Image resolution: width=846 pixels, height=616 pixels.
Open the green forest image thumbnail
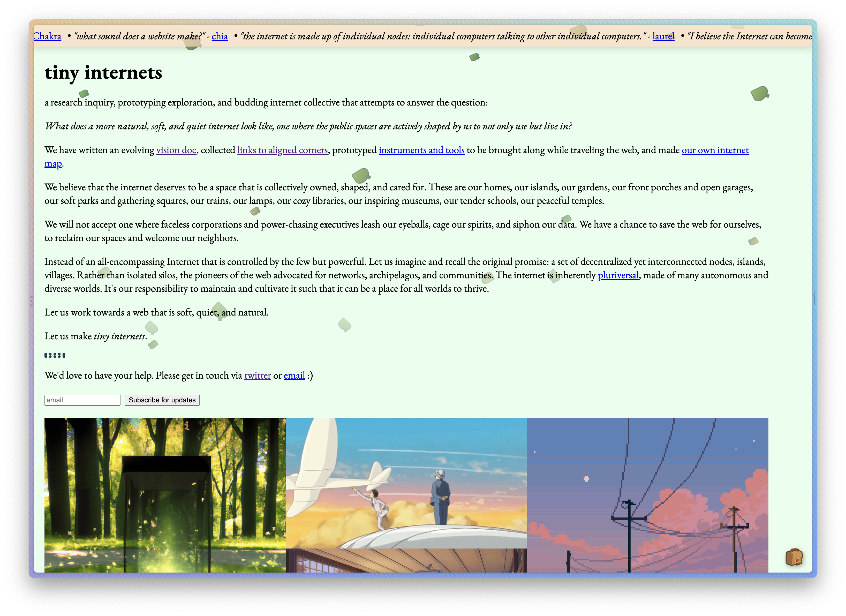coord(165,495)
